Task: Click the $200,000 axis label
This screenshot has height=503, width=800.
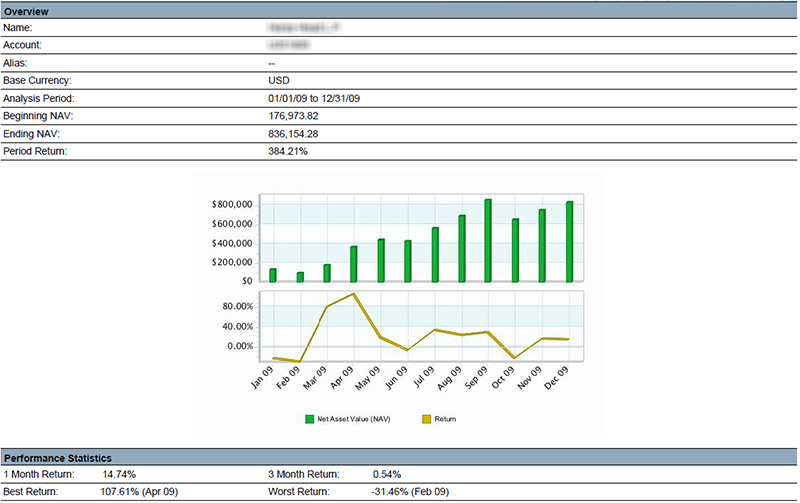Action: (232, 262)
